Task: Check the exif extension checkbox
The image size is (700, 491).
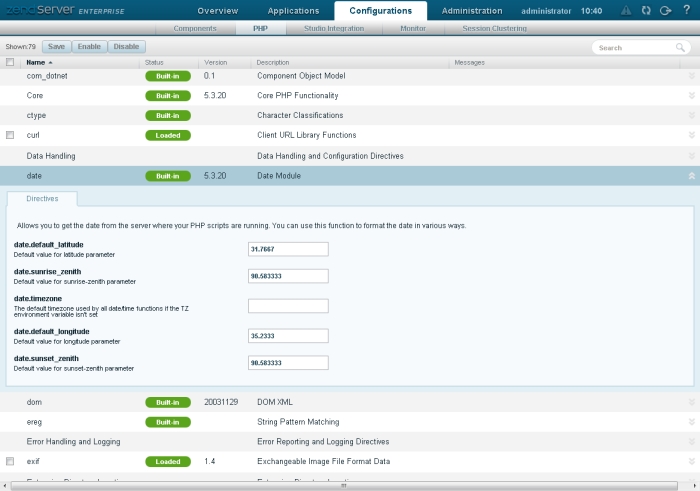Action: click(x=10, y=462)
